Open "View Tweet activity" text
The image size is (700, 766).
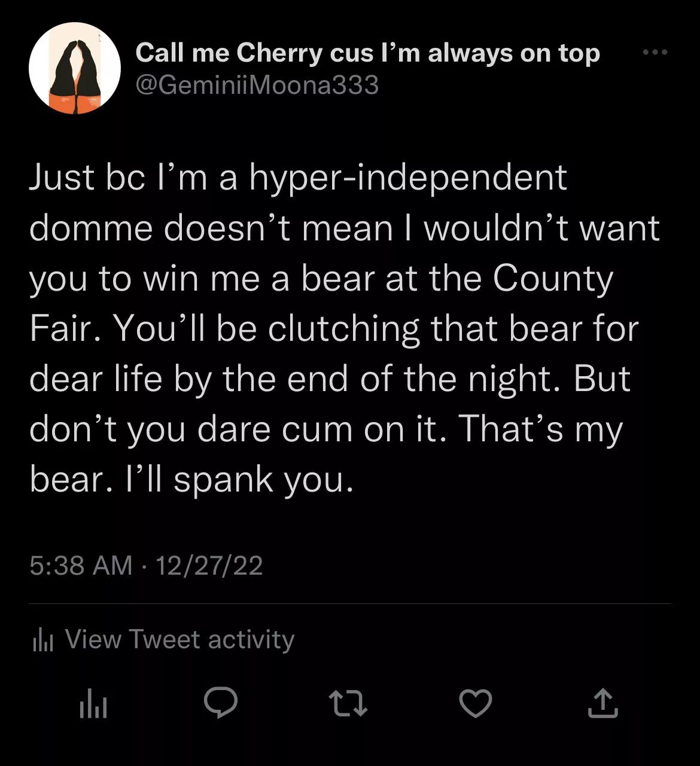179,639
